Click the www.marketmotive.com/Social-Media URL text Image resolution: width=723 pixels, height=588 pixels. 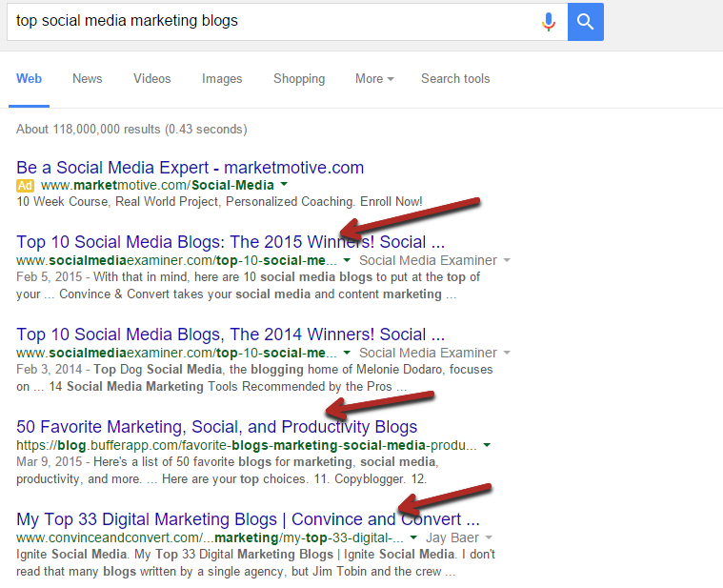point(157,186)
